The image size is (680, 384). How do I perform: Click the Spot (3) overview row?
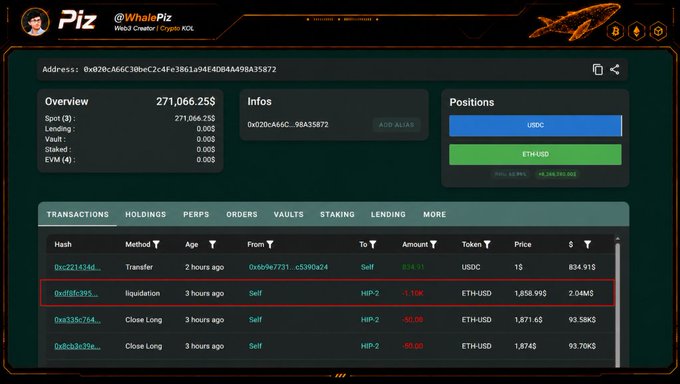click(x=130, y=118)
